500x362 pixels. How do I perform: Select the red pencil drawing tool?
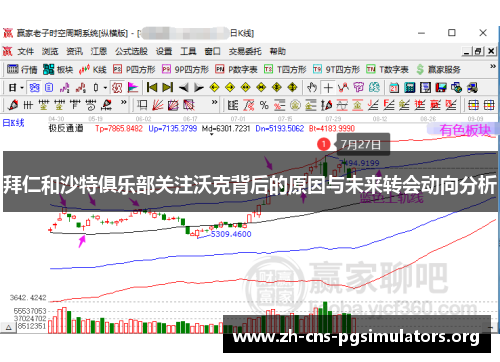pyautogui.click(x=13, y=105)
